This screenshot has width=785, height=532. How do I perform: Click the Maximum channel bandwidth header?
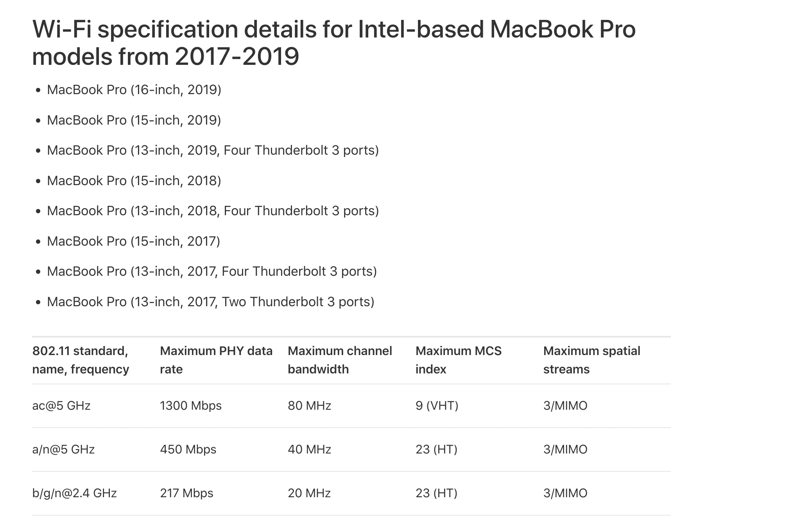340,360
